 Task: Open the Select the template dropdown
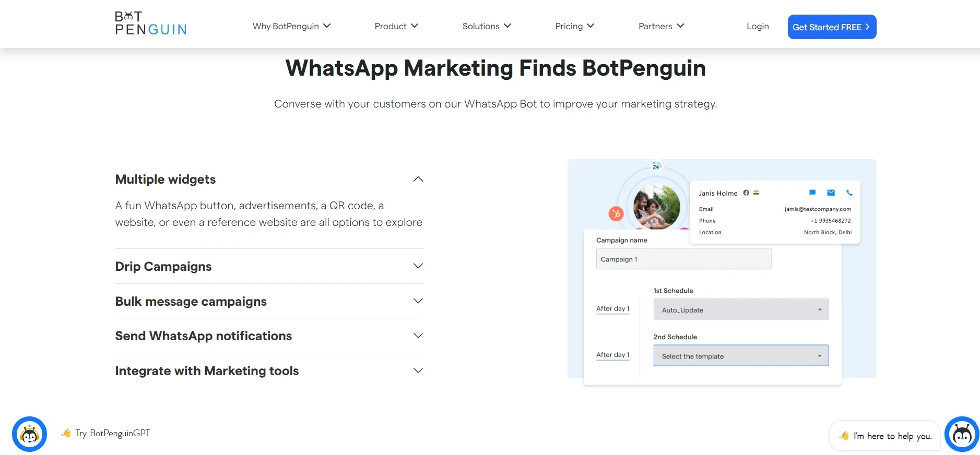tap(741, 356)
